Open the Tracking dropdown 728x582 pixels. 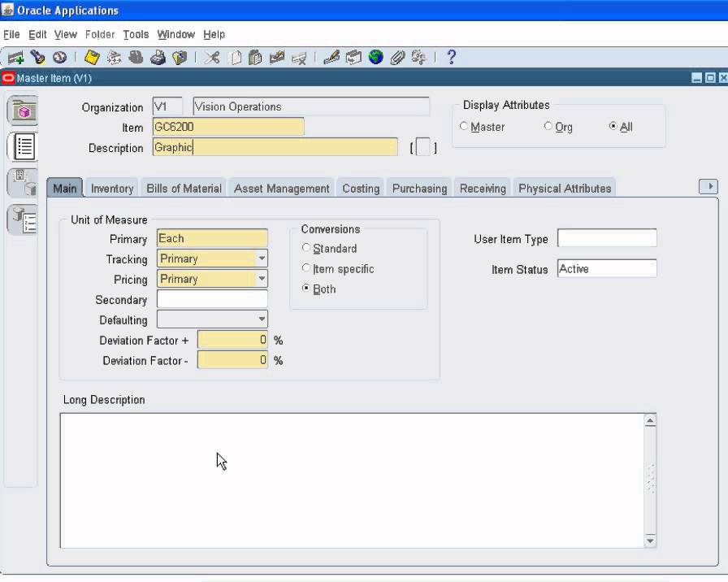click(262, 258)
